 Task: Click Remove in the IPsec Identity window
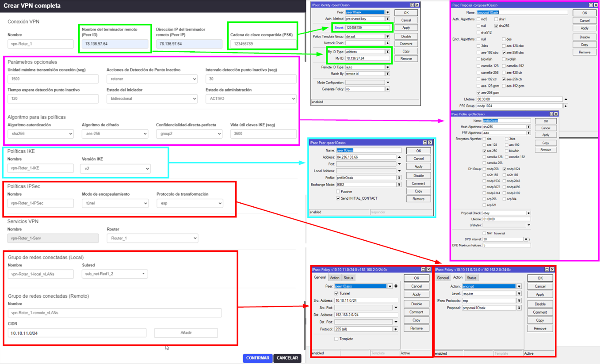[406, 59]
